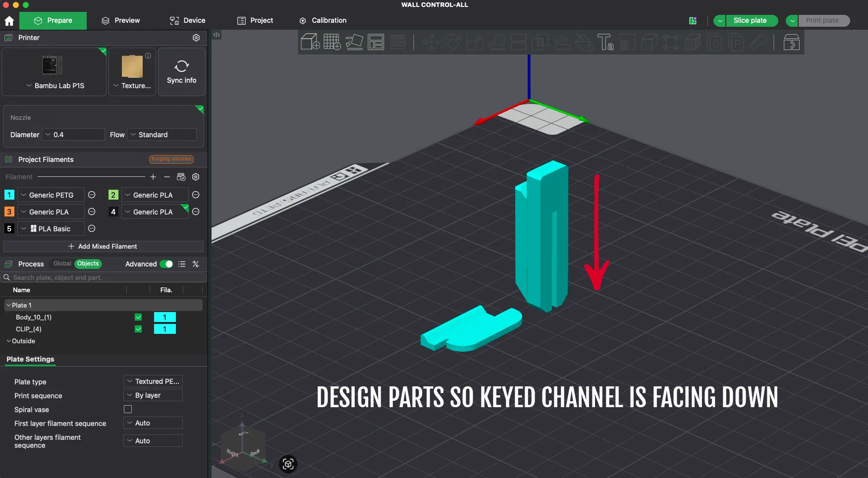Screen dimensions: 868x478
Task: Remove a filament with minus icon
Action: [167, 177]
